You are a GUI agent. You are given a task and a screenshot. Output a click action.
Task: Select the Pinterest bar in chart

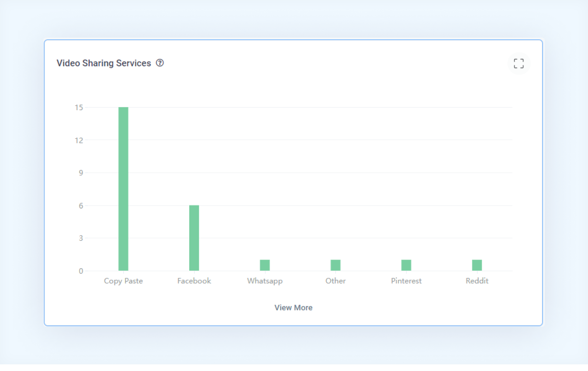click(406, 265)
